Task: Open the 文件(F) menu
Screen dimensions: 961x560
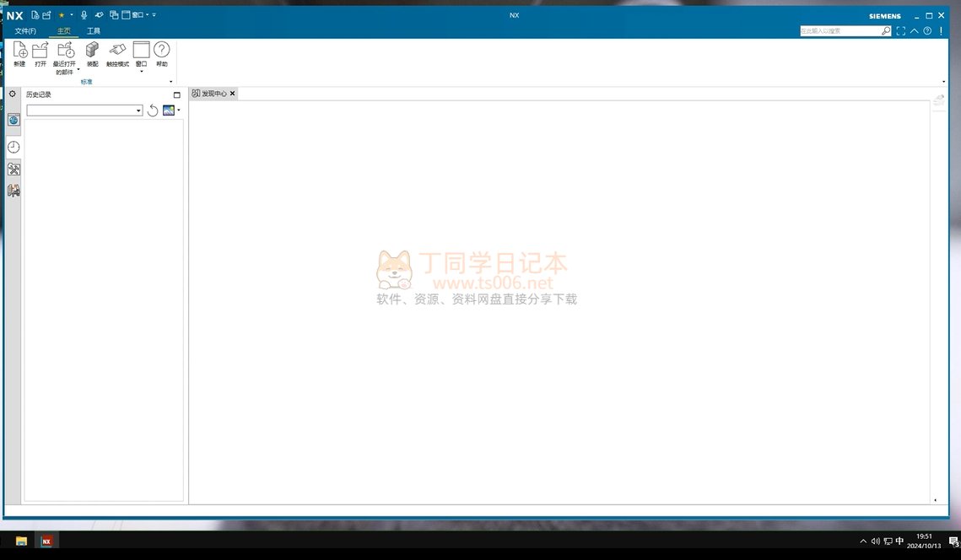Action: coord(25,31)
